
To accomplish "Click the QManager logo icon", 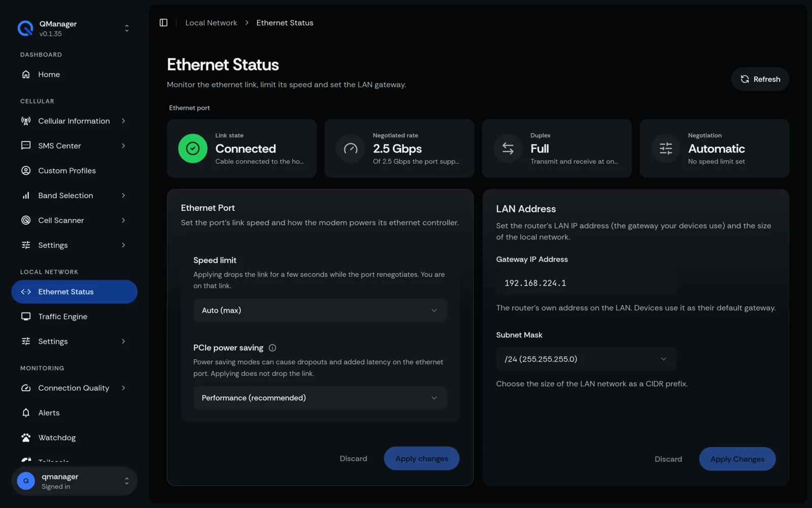I will [25, 28].
